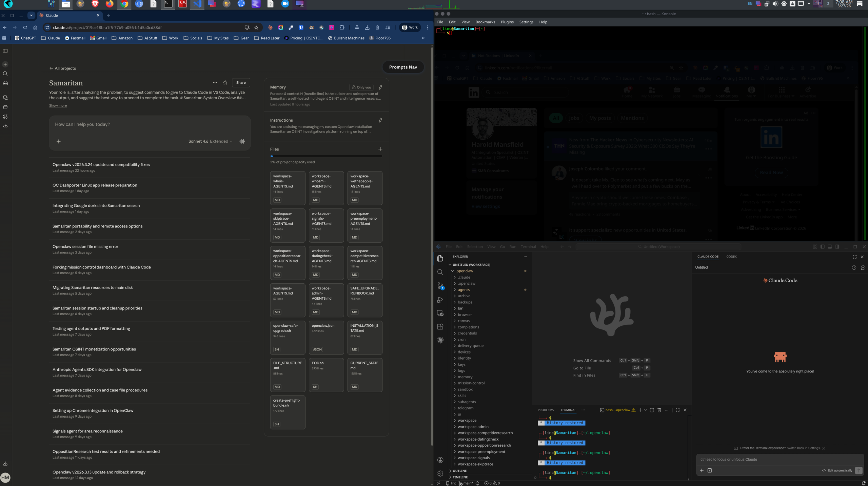Click the project capacity progress bar
Screen dimensions: 868x486
[326, 156]
